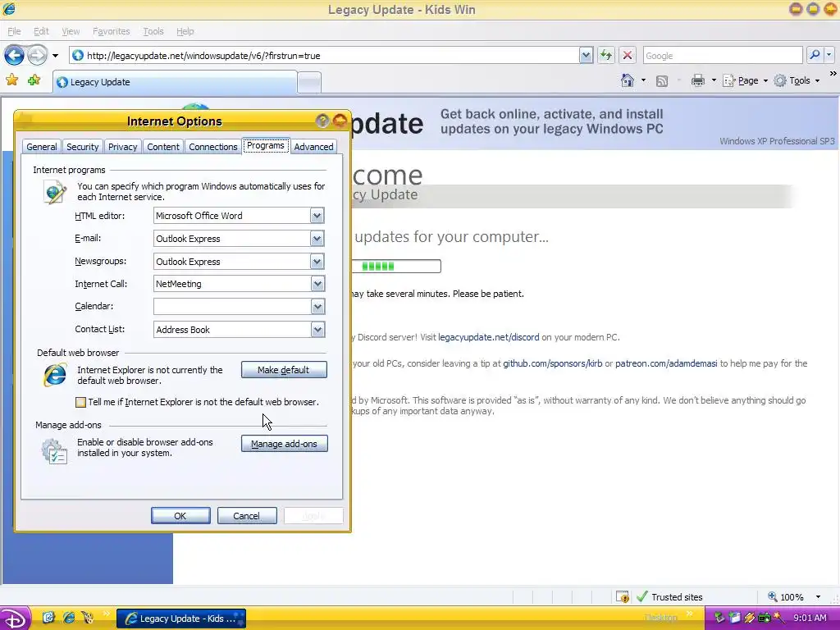
Task: Open the Home button dropdown arrow
Action: 643,81
